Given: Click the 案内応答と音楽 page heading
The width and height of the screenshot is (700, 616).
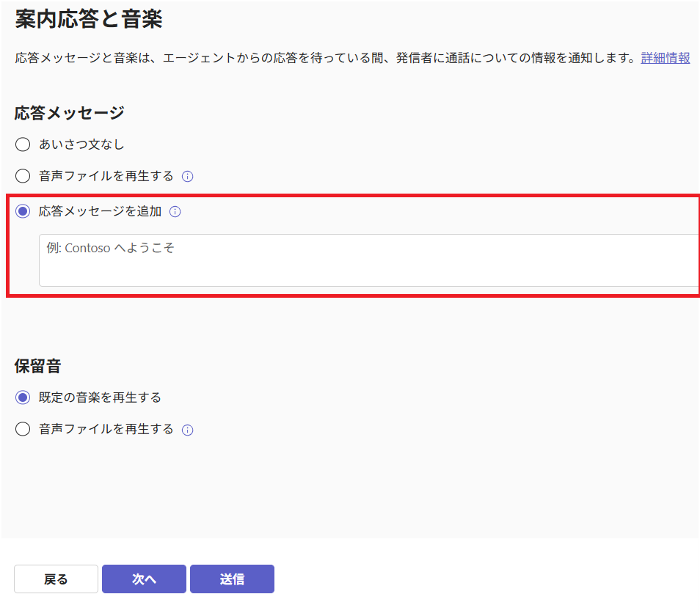Looking at the screenshot, I should [89, 19].
